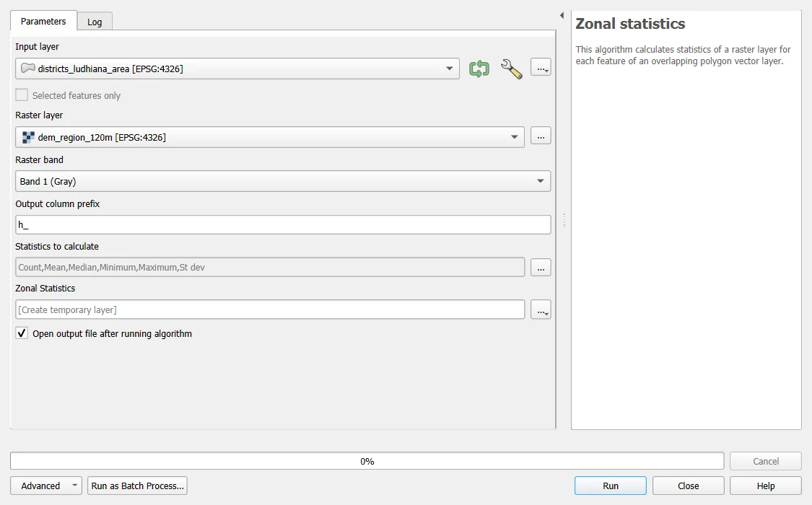Image resolution: width=812 pixels, height=505 pixels.
Task: Browse input layer with ellipsis button
Action: point(541,68)
